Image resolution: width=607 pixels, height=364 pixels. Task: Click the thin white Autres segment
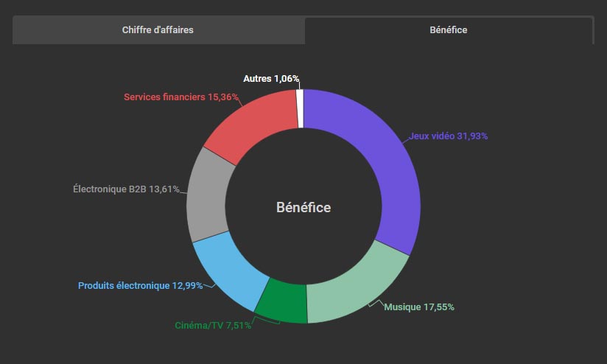click(x=300, y=109)
